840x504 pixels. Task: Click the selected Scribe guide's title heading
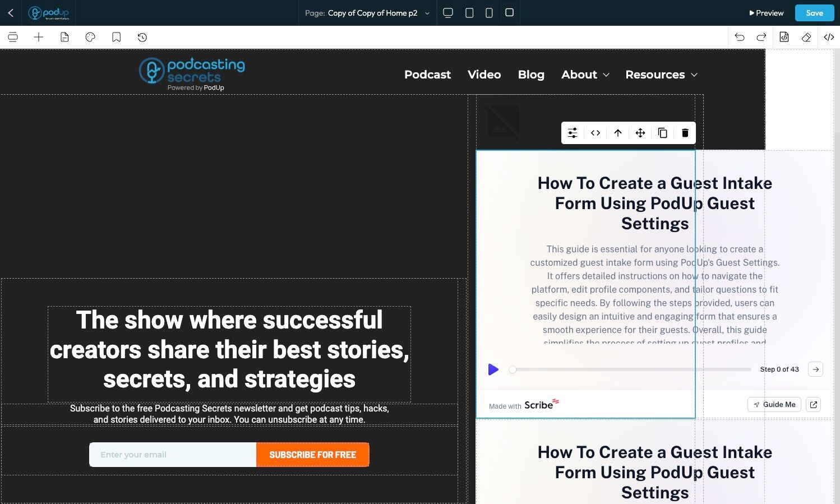pos(655,204)
